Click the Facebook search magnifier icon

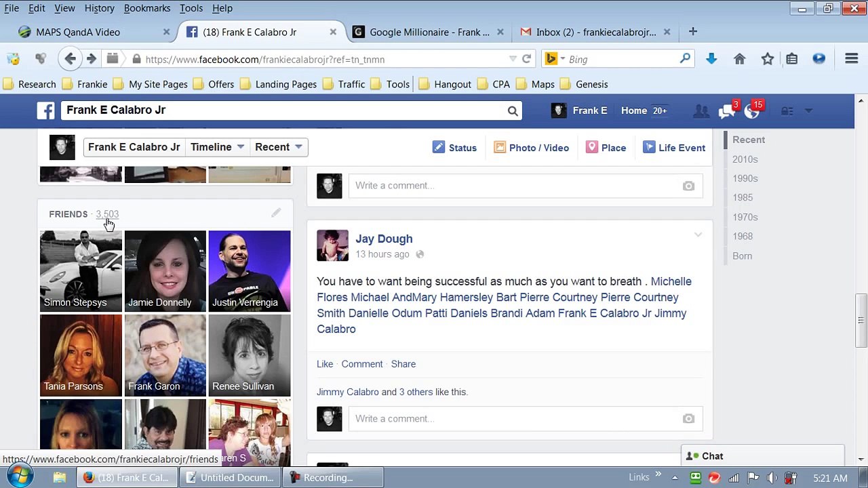pyautogui.click(x=513, y=110)
